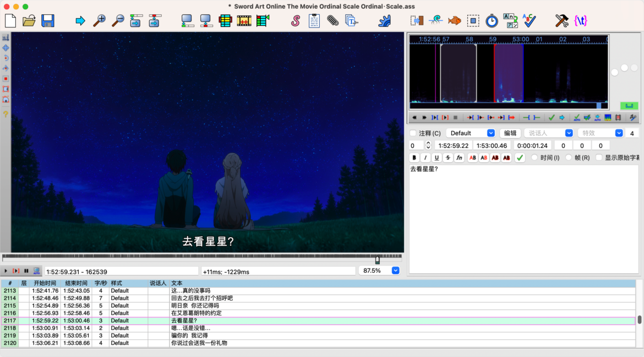Create a new subtitle file
This screenshot has width=644, height=357.
click(x=10, y=20)
